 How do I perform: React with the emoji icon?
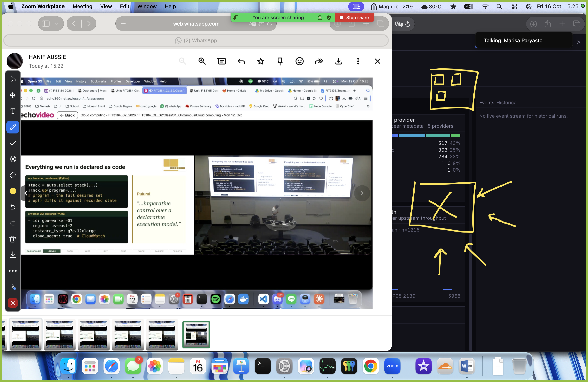point(299,61)
